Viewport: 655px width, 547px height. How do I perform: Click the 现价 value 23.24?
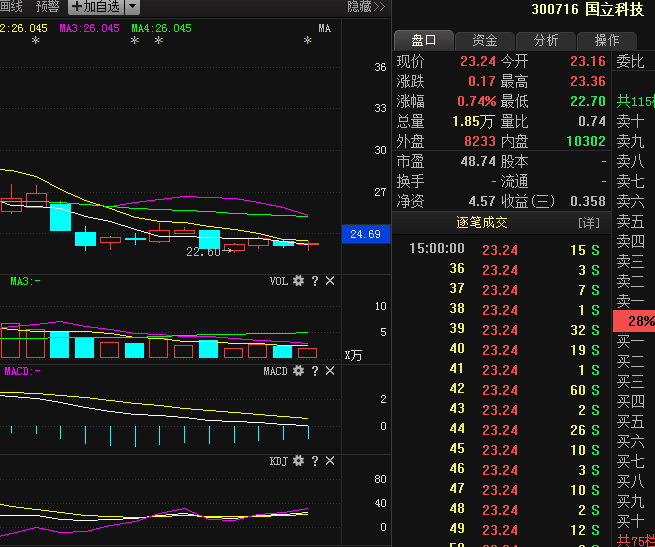478,61
